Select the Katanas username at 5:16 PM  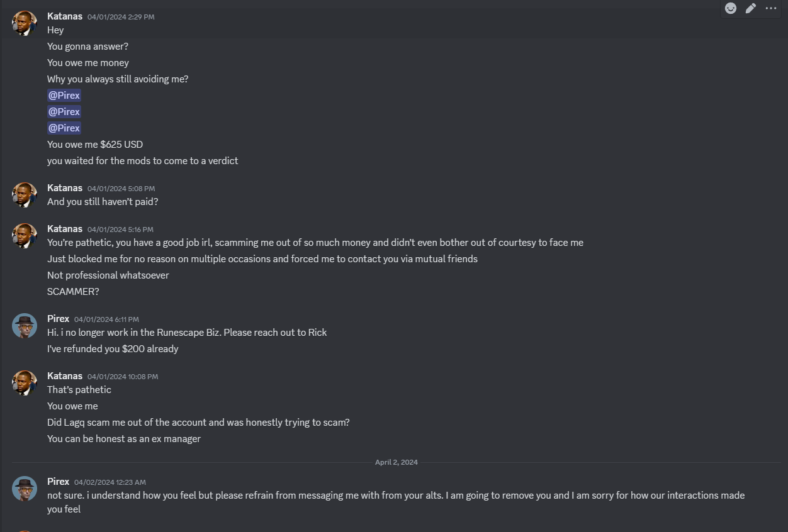tap(64, 229)
